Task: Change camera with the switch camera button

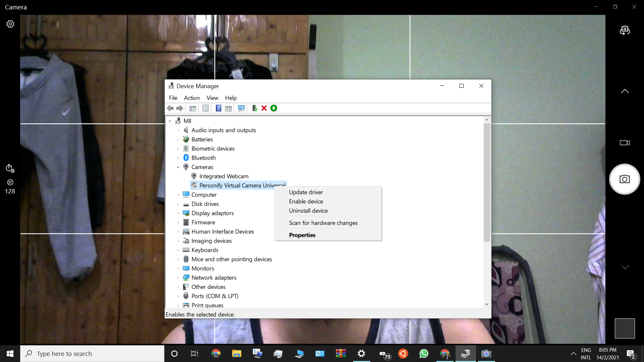Action: [625, 31]
